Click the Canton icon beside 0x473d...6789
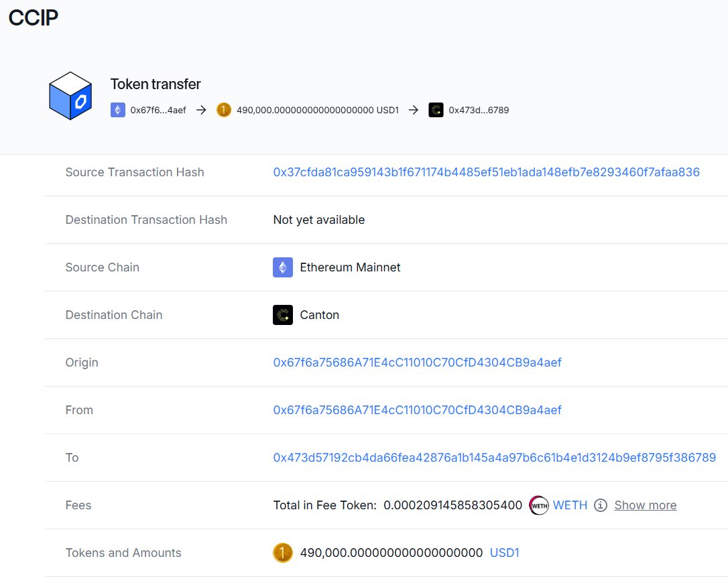The width and height of the screenshot is (728, 587). [436, 110]
